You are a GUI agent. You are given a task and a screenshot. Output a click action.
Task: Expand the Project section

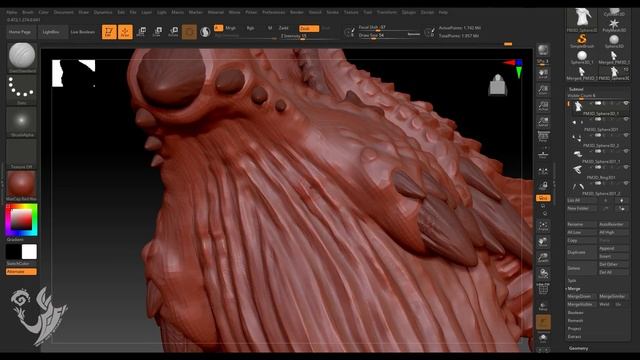point(574,329)
